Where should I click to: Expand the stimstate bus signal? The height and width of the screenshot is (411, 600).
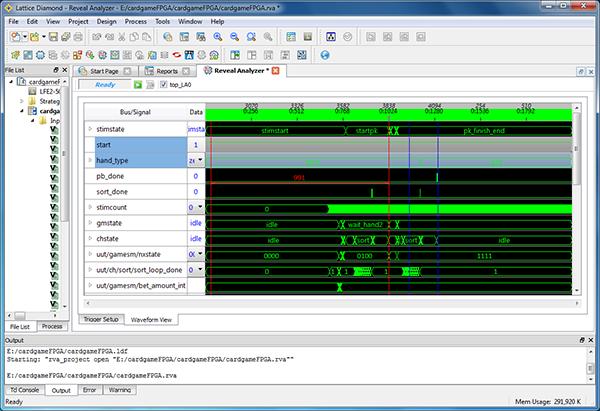point(91,130)
